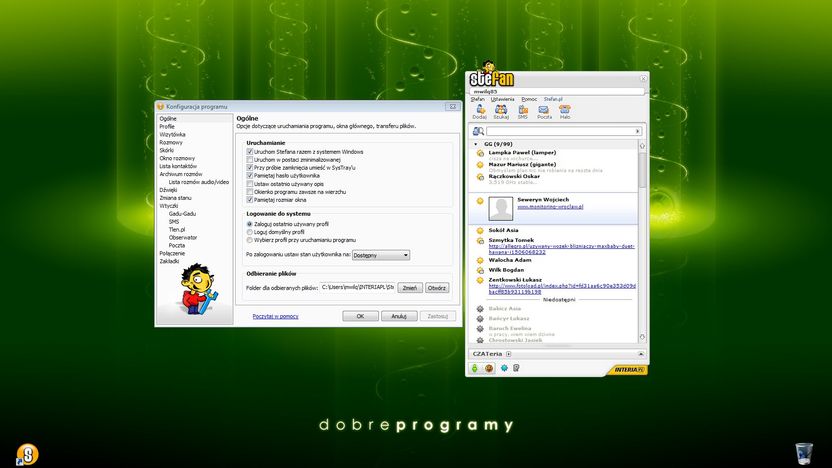Open Poczta mail icon in Stefan toolbar

(x=544, y=110)
